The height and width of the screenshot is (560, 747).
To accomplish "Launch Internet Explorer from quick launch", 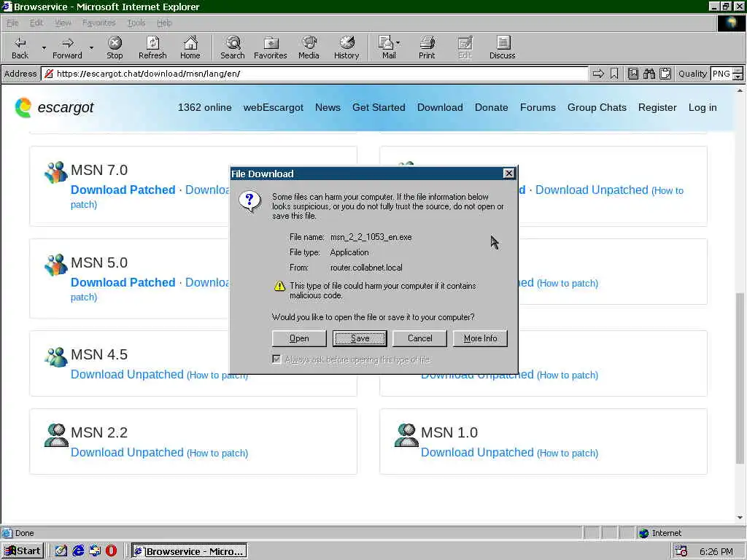I will (78, 551).
